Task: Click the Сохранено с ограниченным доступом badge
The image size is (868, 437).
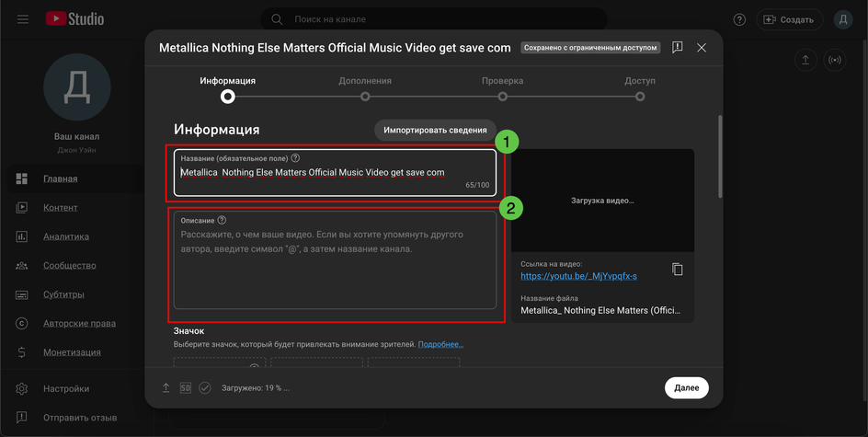Action: [x=590, y=48]
